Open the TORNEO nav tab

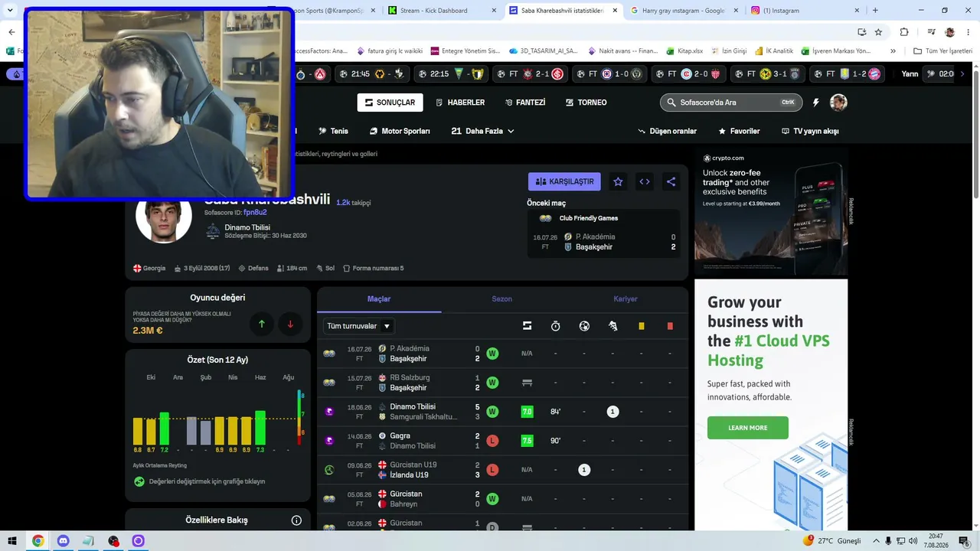pyautogui.click(x=586, y=103)
